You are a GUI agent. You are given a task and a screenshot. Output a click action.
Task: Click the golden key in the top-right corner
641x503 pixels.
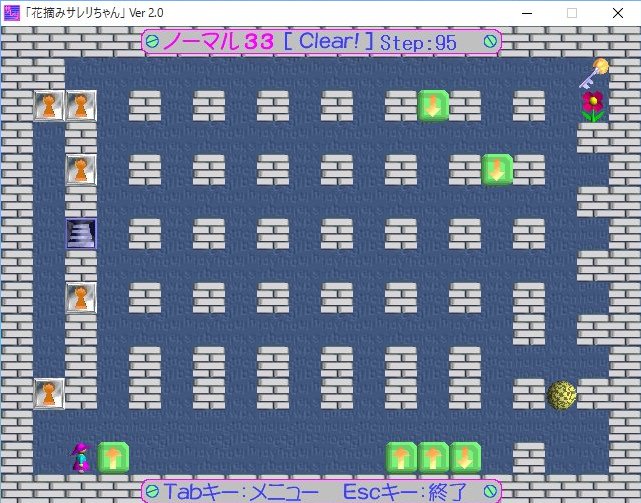[594, 71]
